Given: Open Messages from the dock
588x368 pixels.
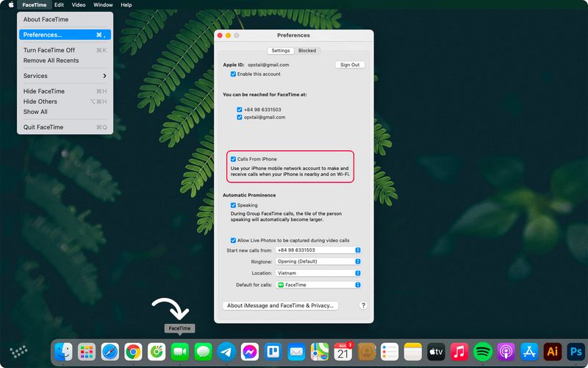Looking at the screenshot, I should pos(204,352).
